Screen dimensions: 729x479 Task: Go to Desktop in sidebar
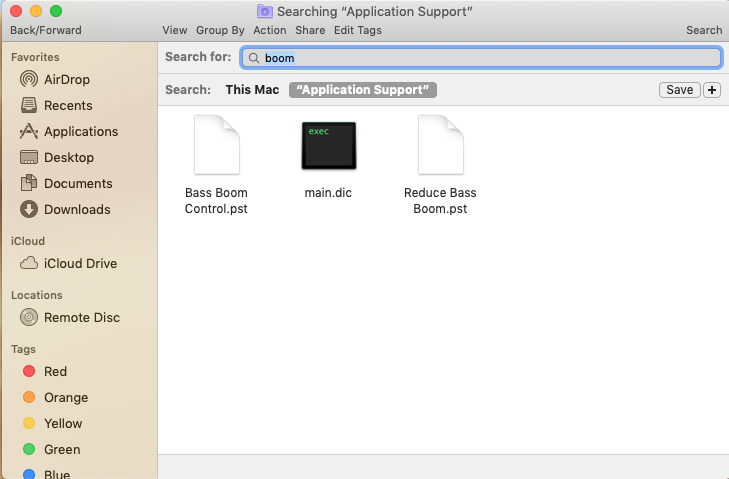point(68,157)
